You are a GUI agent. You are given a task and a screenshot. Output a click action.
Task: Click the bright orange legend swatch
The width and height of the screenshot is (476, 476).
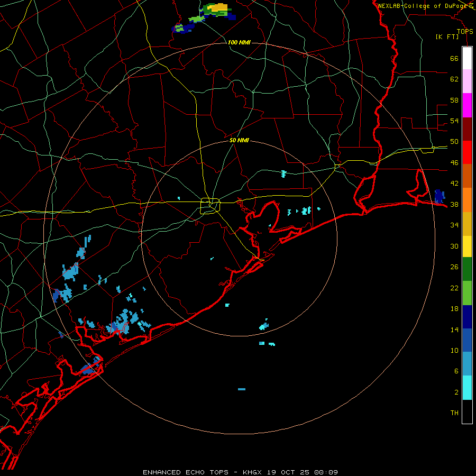click(467, 200)
